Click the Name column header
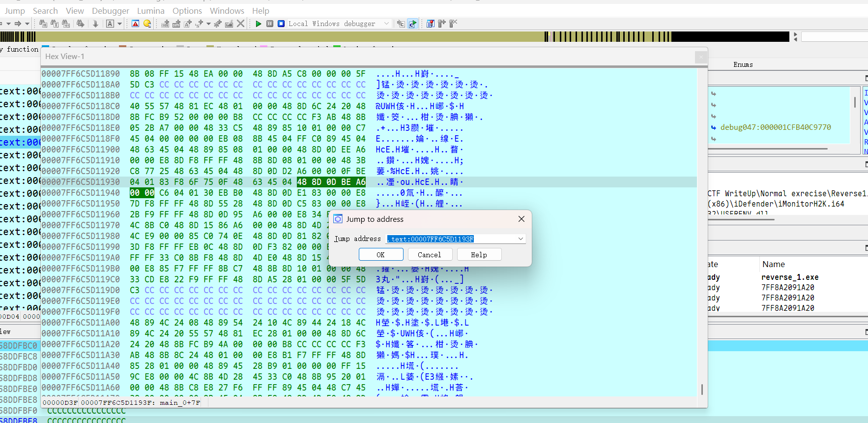 tap(774, 264)
